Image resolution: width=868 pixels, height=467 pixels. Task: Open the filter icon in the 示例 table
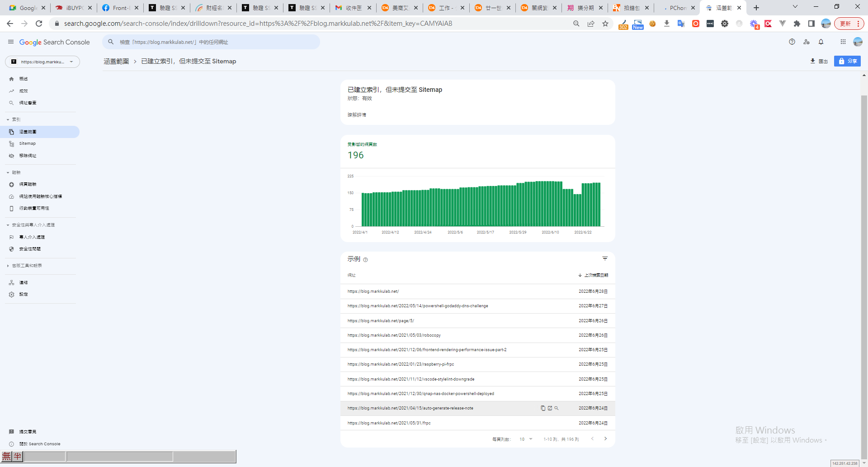605,259
